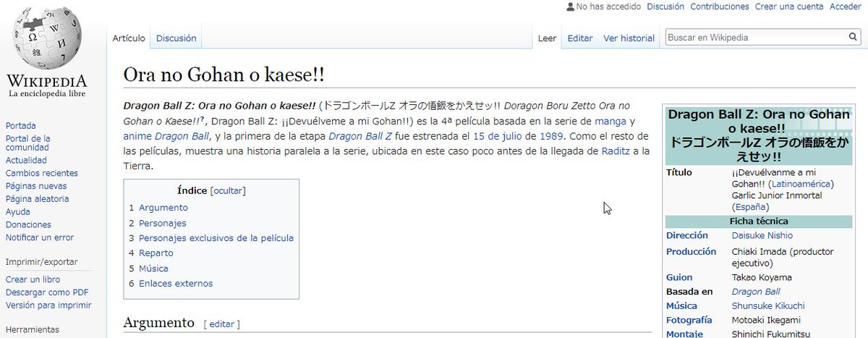Click Notificar un error link
Image resolution: width=868 pixels, height=338 pixels.
coord(39,237)
